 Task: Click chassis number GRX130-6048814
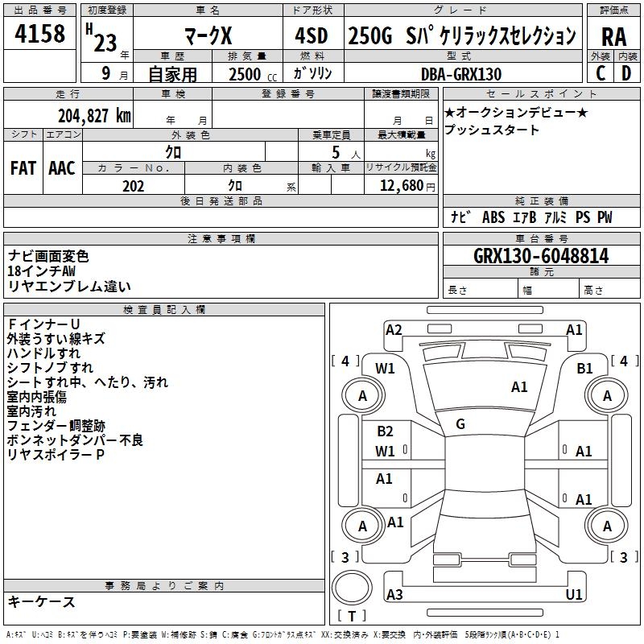point(541,257)
